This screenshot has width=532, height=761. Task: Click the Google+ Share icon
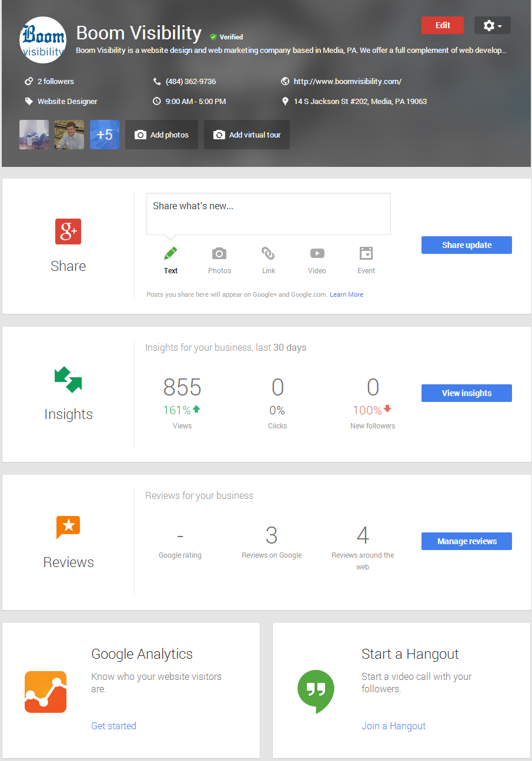pyautogui.click(x=68, y=232)
